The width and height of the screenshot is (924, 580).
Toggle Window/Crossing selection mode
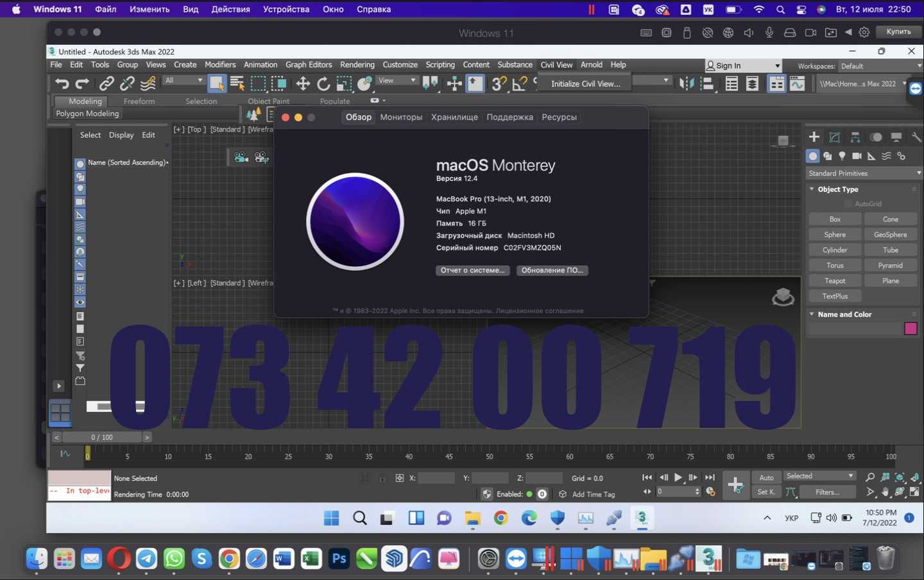tap(278, 83)
